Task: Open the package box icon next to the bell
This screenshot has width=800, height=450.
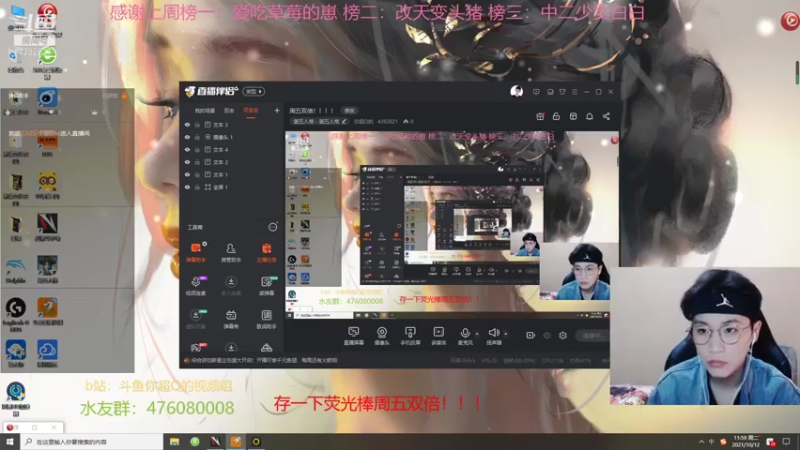Action: click(x=573, y=116)
